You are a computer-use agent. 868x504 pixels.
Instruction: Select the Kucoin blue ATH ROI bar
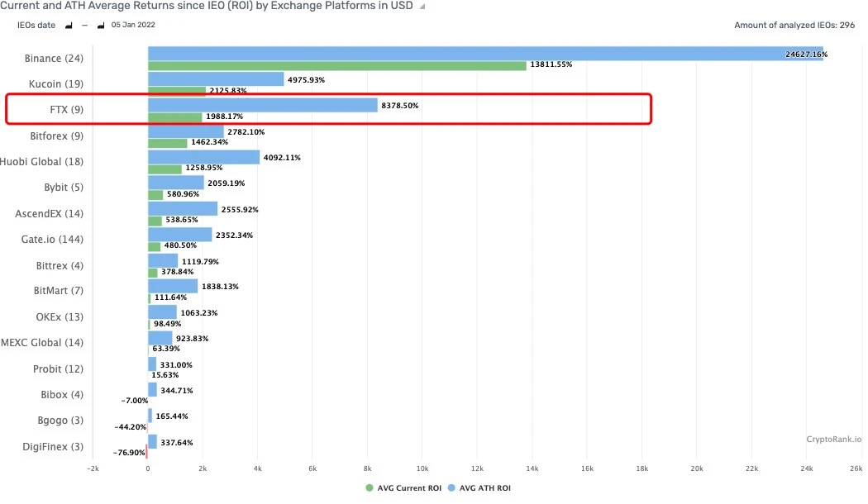[215, 79]
